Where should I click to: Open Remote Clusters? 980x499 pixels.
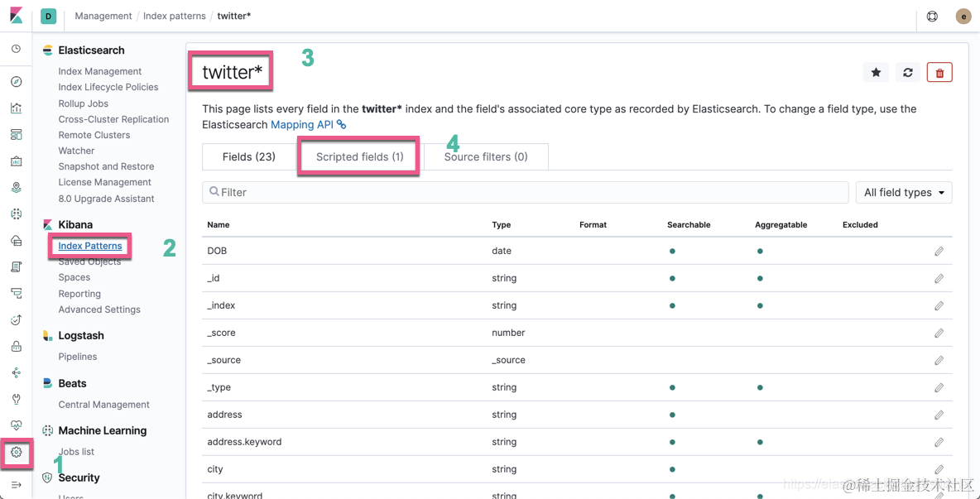tap(94, 135)
